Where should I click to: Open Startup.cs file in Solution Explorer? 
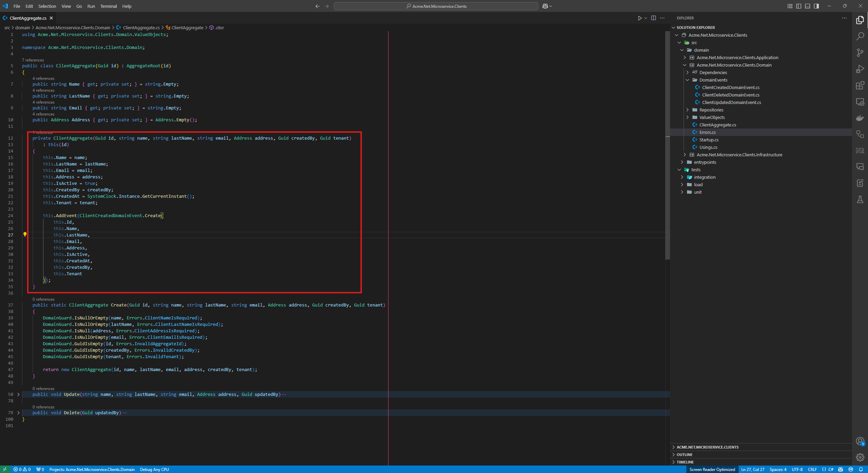pyautogui.click(x=709, y=140)
